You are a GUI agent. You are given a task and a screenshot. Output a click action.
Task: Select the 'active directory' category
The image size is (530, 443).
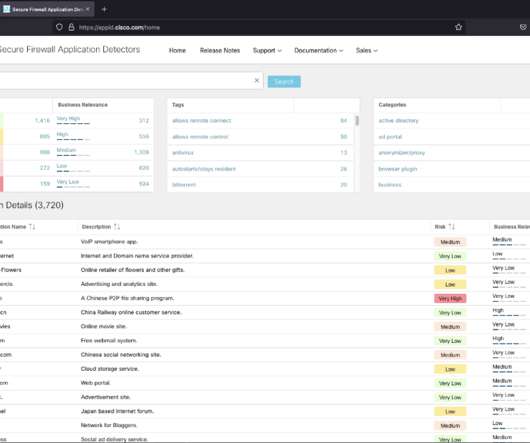[x=398, y=121]
